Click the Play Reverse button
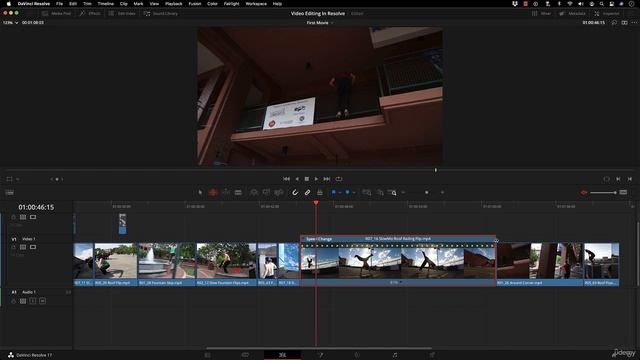This screenshot has height=360, width=640. coord(297,179)
